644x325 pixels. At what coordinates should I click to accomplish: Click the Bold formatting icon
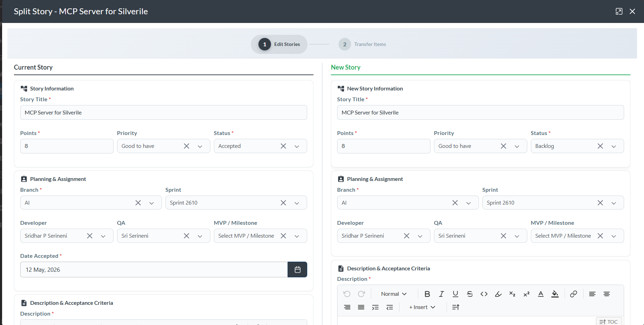(427, 294)
